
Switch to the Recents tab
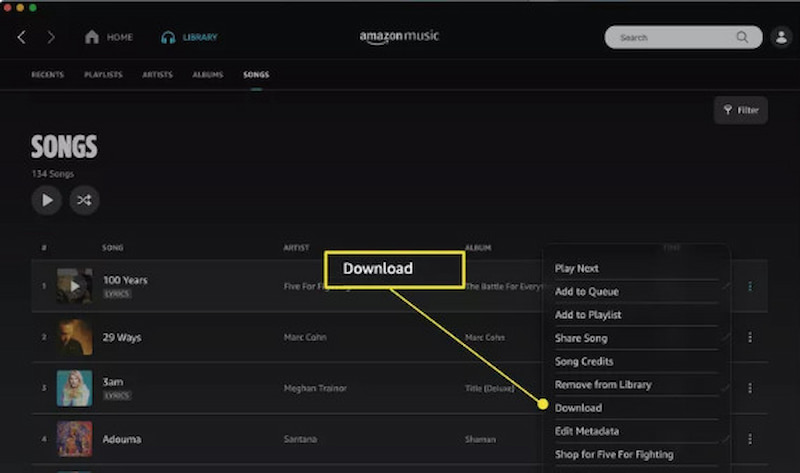[x=47, y=74]
